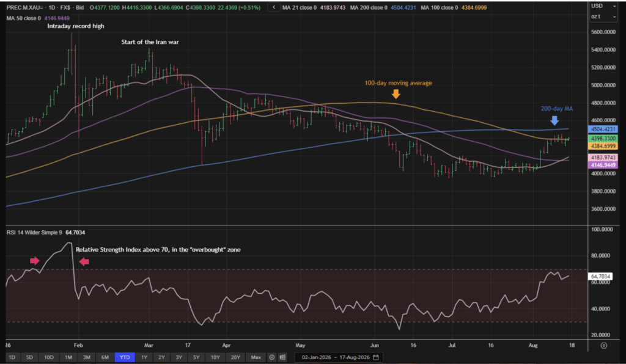
Task: Open the USD currency dropdown
Action: 603,6
